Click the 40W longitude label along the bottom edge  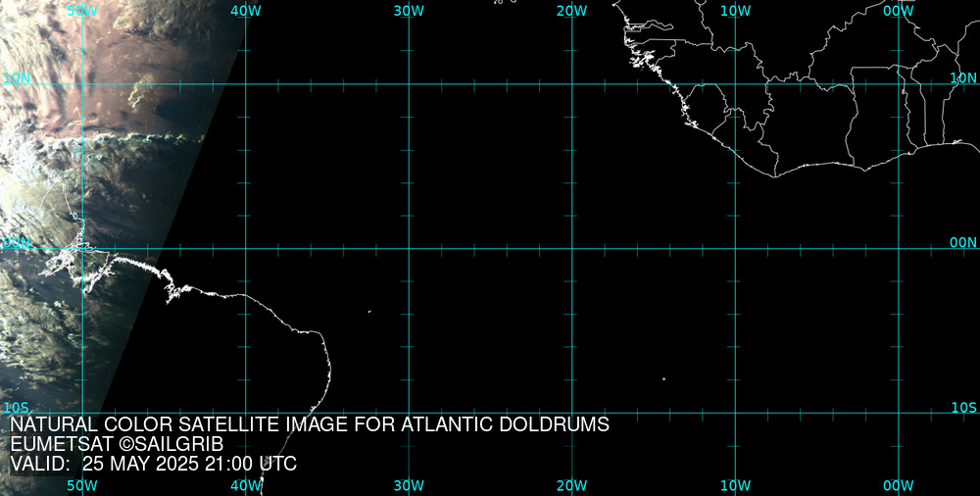tap(246, 486)
